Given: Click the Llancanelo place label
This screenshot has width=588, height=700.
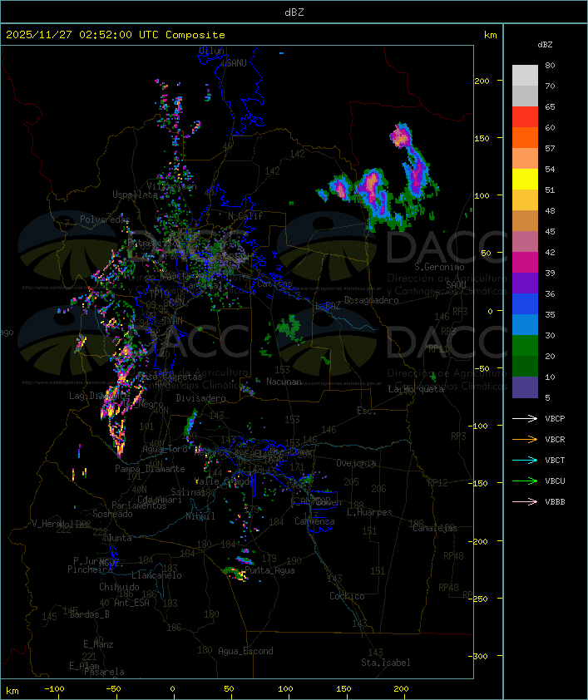Looking at the screenshot, I should pos(156,575).
